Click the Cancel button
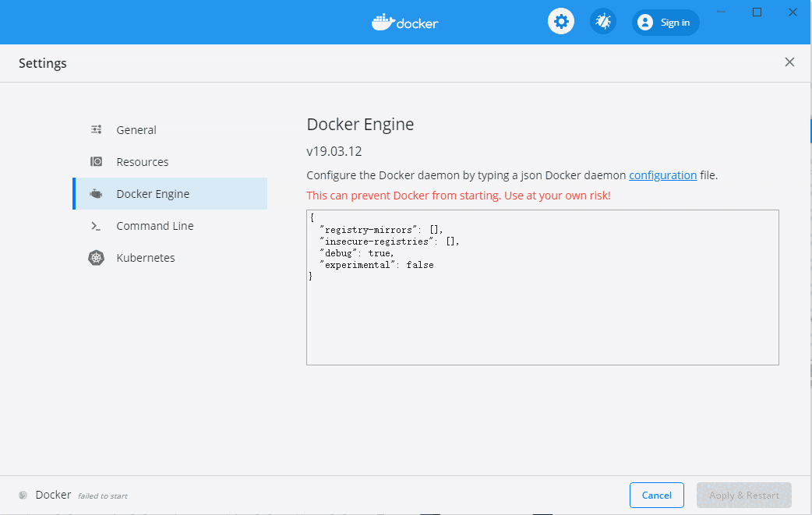The width and height of the screenshot is (812, 515). click(x=656, y=495)
